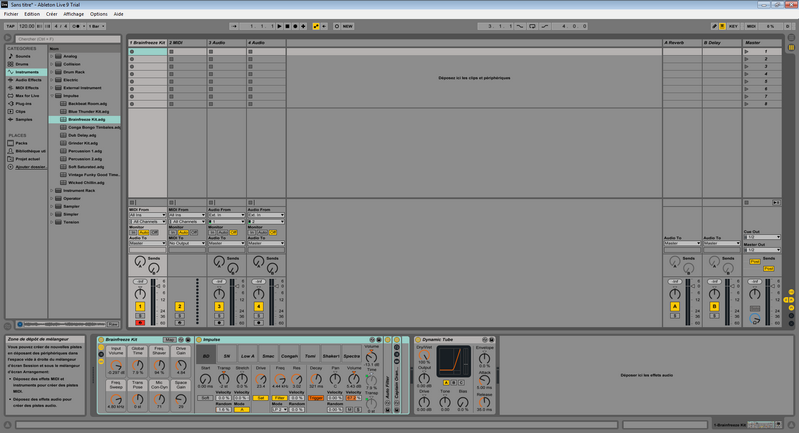Screen dimensions: 799x433
Task: Toggle track 4 Audio activator button
Action: pyautogui.click(x=258, y=306)
